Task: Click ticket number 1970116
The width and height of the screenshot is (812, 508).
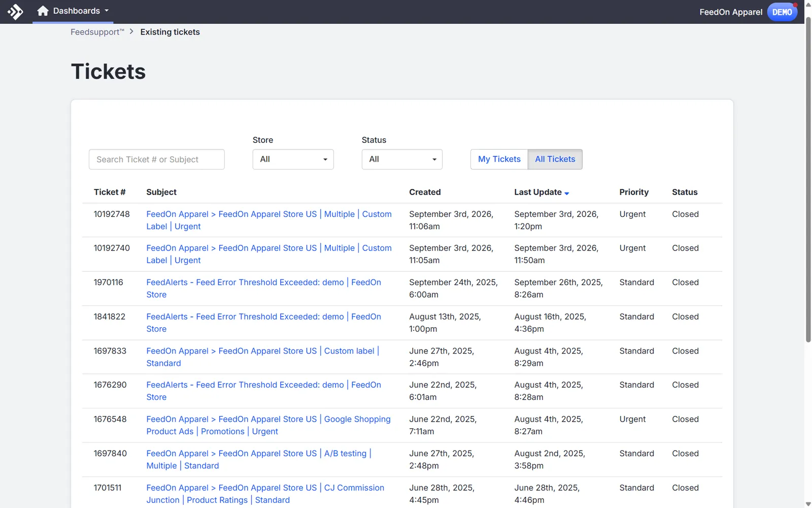Action: click(x=109, y=282)
